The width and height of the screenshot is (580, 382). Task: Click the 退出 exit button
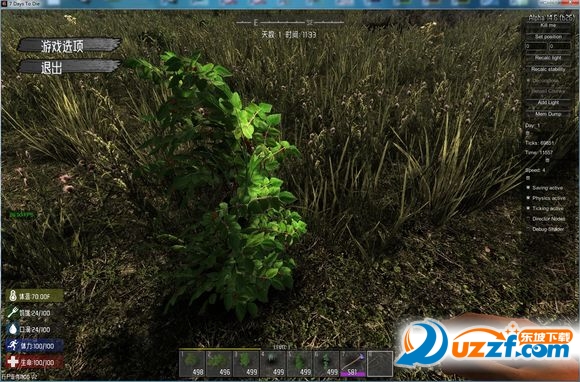70,67
